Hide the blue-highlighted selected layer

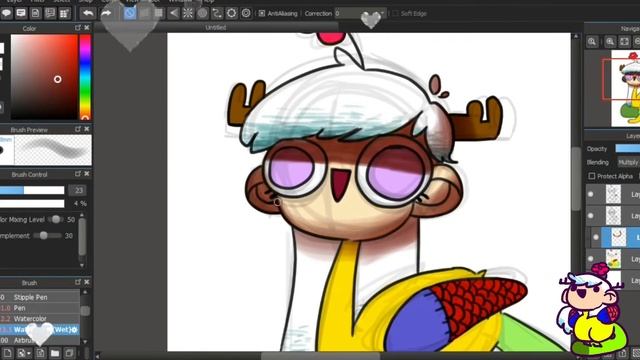(x=596, y=237)
